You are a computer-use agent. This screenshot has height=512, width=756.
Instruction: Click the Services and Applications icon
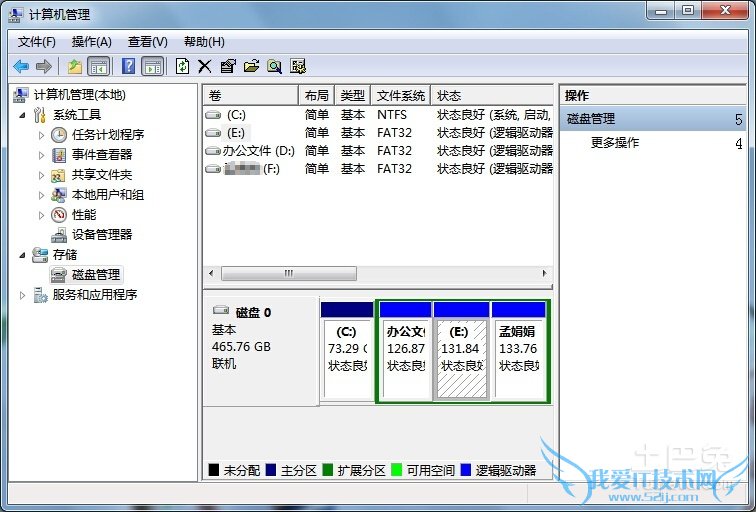(40, 295)
